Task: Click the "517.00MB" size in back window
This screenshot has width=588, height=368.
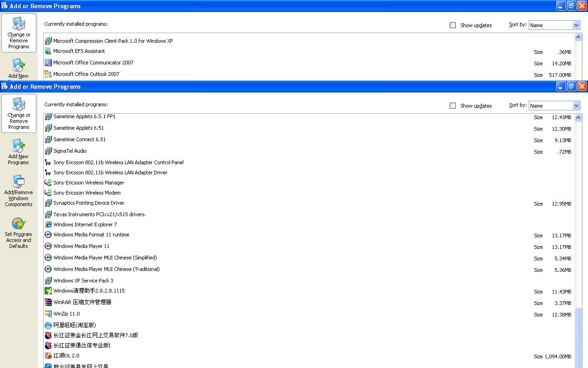Action: click(x=560, y=75)
